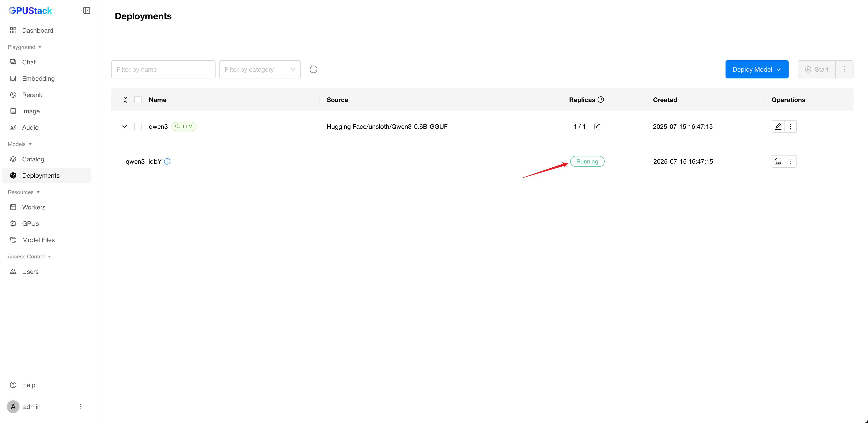Click the Created column header
868x423 pixels.
(665, 100)
